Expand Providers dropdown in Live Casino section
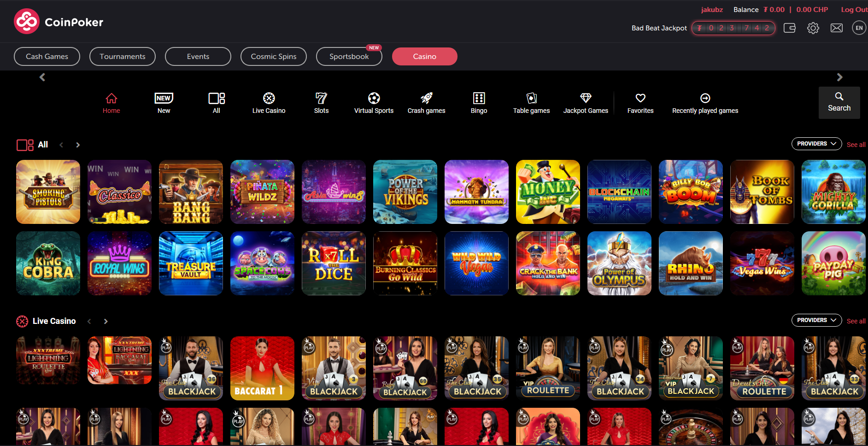 click(817, 320)
